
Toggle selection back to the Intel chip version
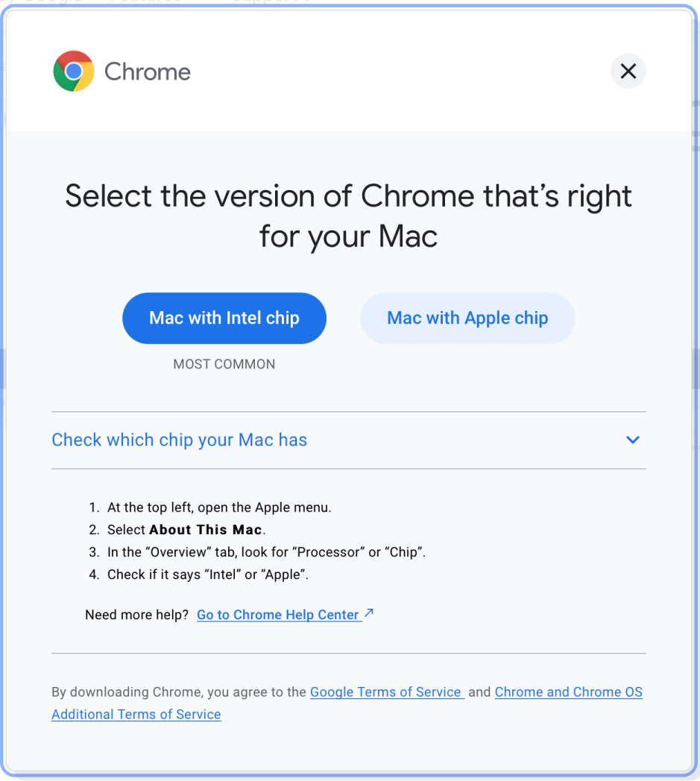click(x=224, y=318)
